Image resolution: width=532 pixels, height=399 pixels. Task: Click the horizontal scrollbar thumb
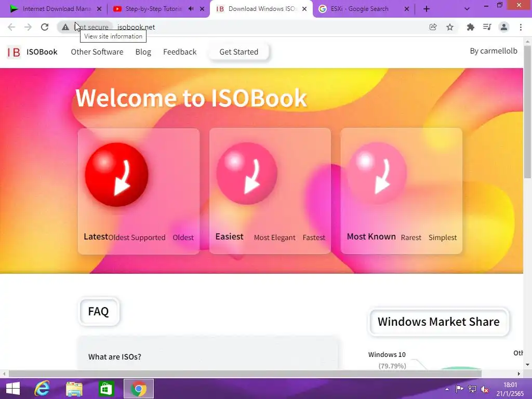click(245, 374)
